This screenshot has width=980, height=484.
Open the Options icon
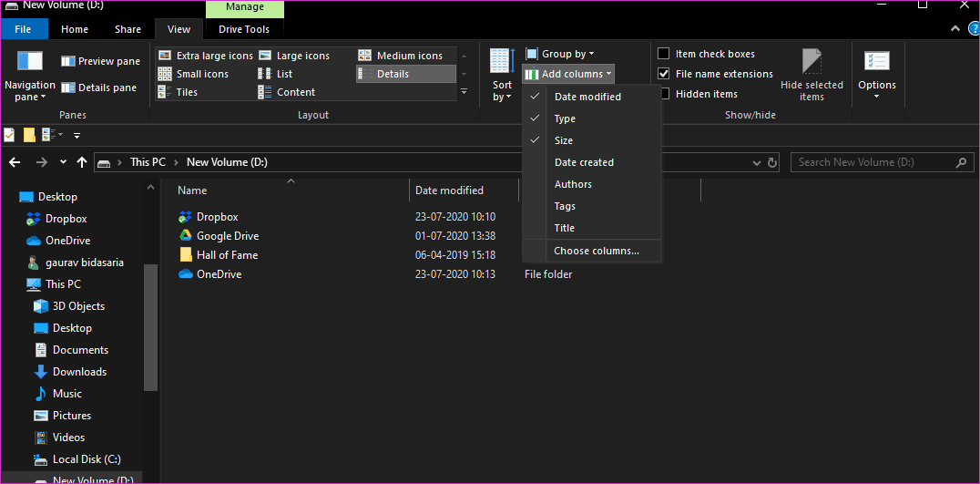coord(876,61)
